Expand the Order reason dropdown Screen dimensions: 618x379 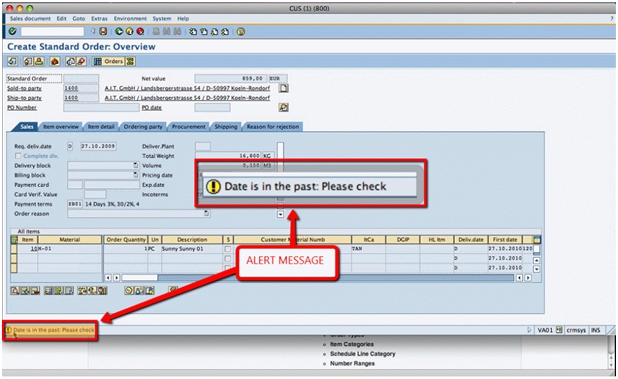[207, 213]
